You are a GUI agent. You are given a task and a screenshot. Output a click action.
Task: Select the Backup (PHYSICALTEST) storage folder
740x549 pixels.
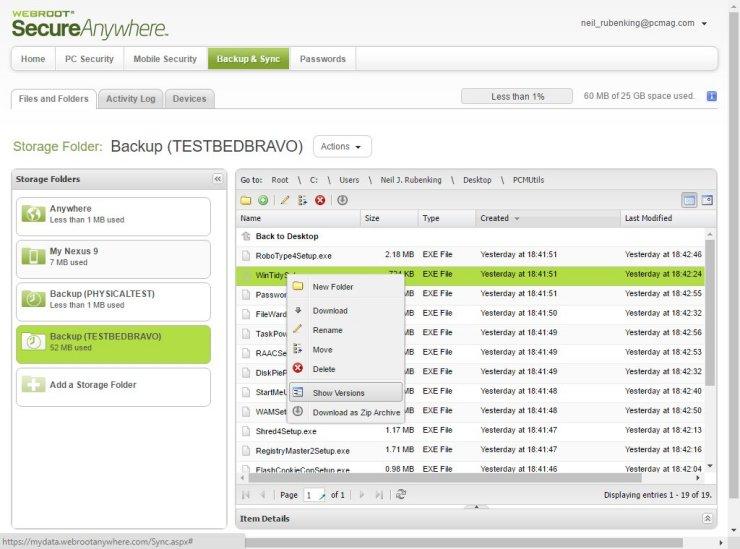113,302
